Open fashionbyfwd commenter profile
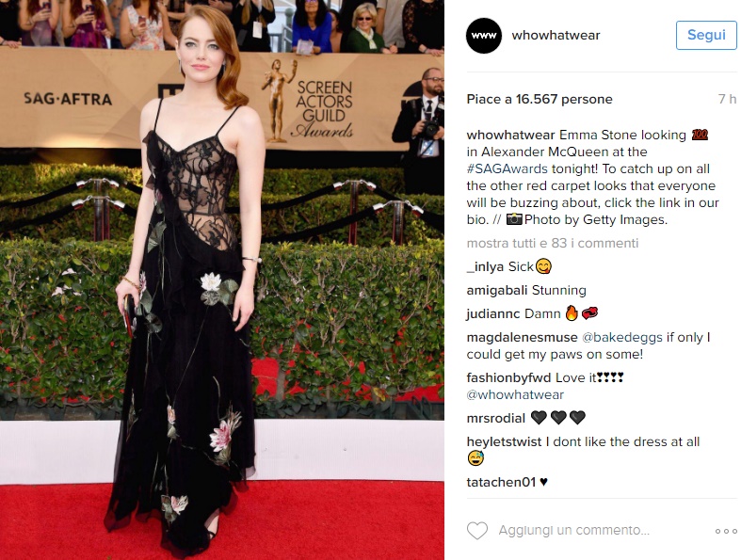741x560 pixels. pyautogui.click(x=508, y=377)
